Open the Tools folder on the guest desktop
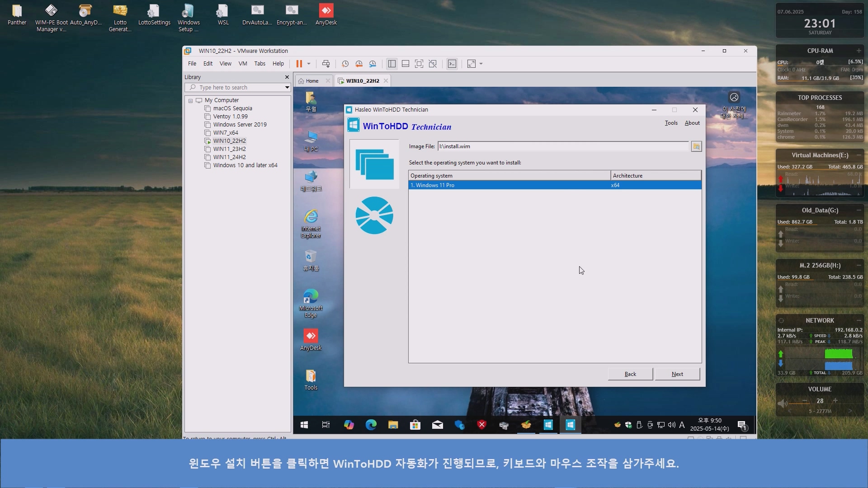This screenshot has width=868, height=488. (x=311, y=380)
